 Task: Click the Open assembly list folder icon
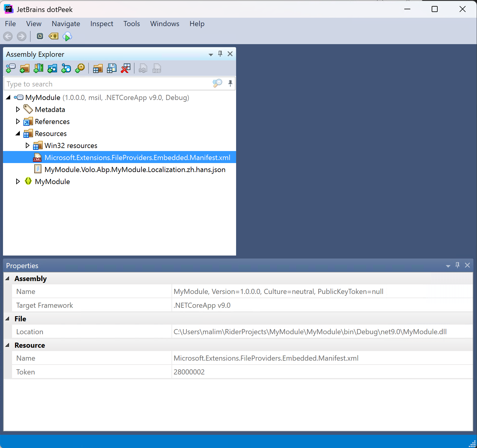pos(98,68)
